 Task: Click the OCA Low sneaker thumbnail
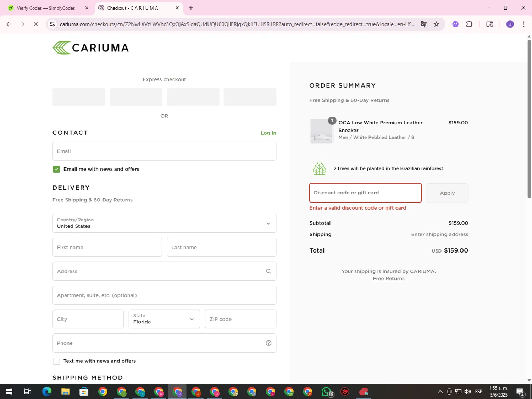tap(322, 131)
